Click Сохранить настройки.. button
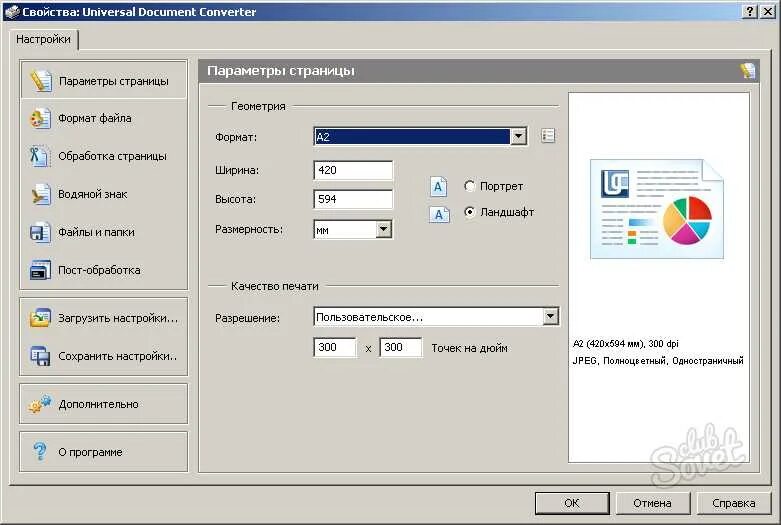 104,356
